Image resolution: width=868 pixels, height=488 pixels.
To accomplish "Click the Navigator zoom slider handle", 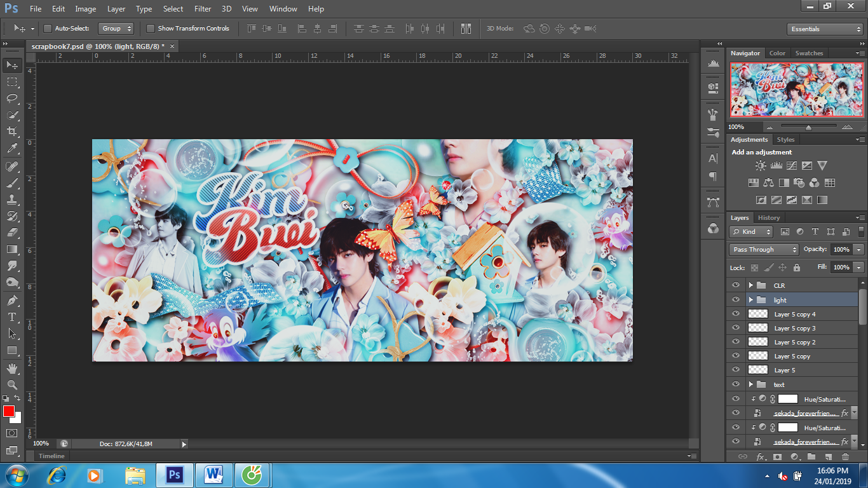I will point(808,128).
